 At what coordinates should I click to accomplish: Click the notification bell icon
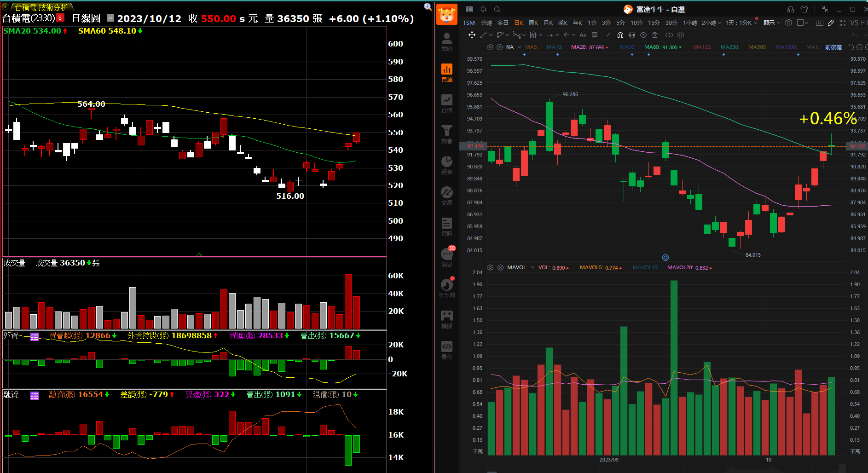click(483, 9)
